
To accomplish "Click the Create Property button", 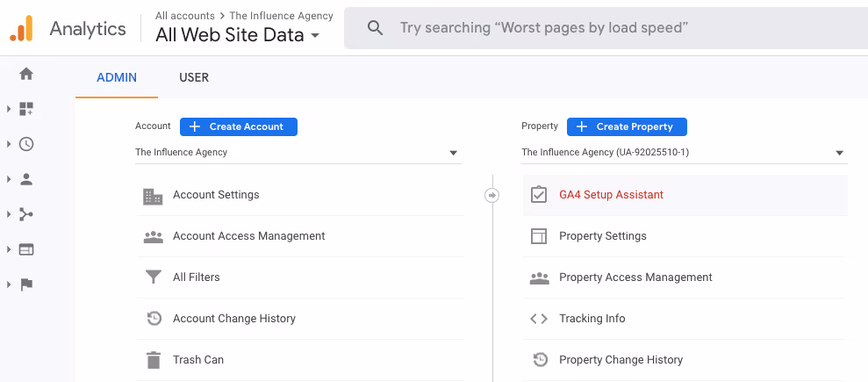I will 627,126.
